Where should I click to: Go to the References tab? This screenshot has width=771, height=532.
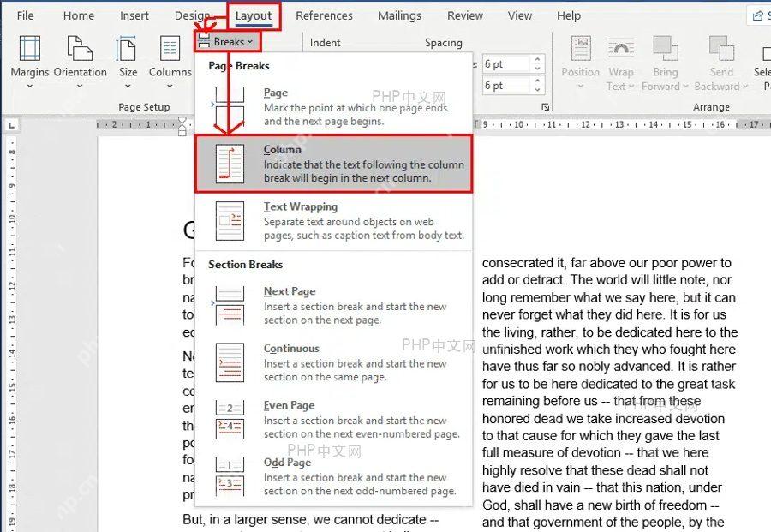point(324,15)
